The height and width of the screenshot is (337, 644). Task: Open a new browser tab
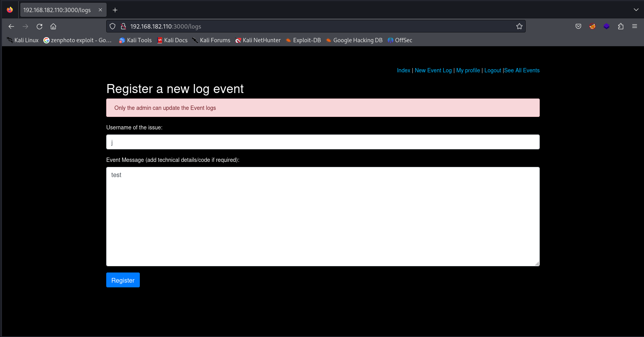pyautogui.click(x=115, y=10)
